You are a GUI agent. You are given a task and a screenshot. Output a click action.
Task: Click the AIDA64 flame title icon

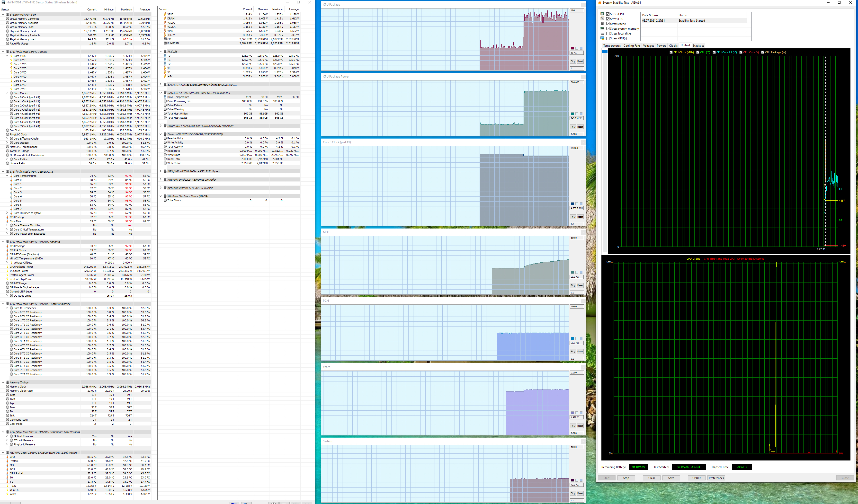point(600,3)
